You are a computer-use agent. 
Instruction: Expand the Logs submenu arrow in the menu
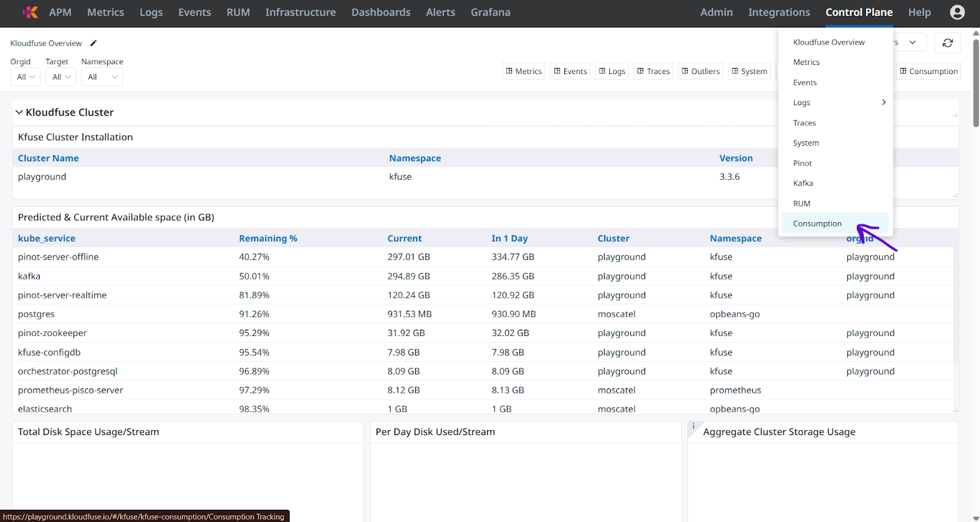coord(883,102)
